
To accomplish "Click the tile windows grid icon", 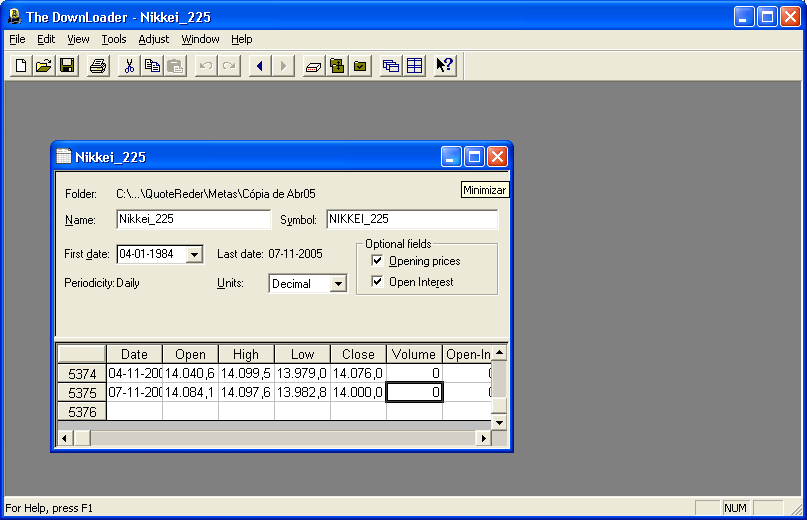I will tap(414, 66).
